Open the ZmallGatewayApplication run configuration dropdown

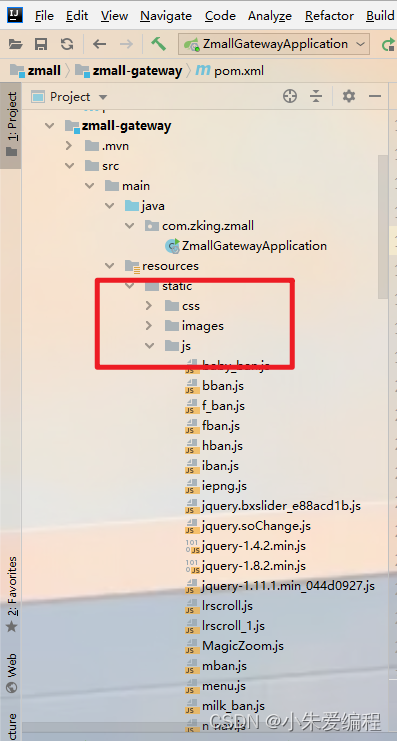[274, 44]
